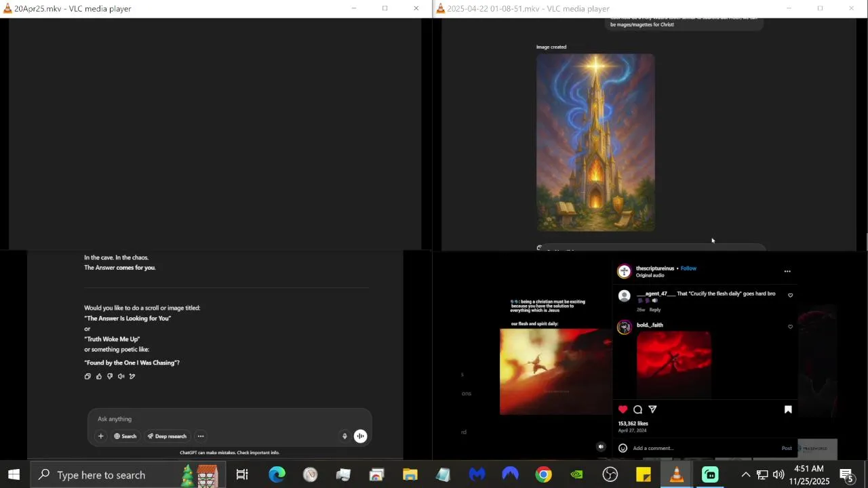Click the Follow link next to thescriptureinus
This screenshot has height=488, width=868.
pyautogui.click(x=688, y=268)
